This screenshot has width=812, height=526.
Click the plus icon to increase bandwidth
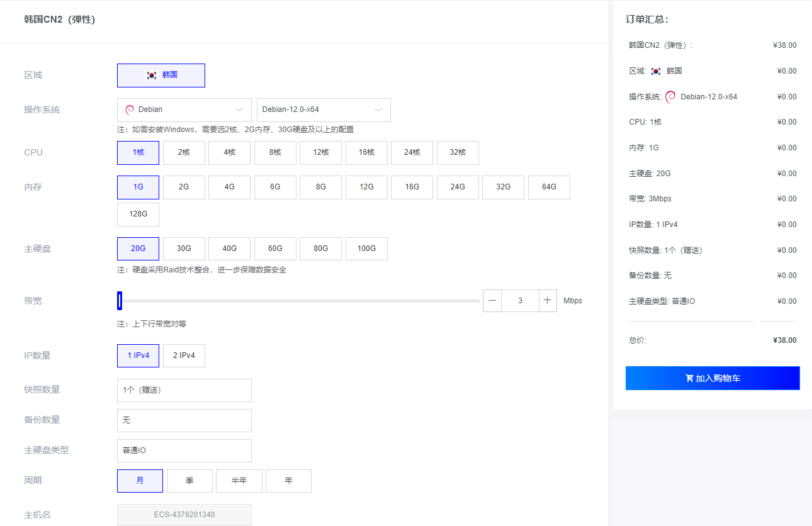[547, 300]
